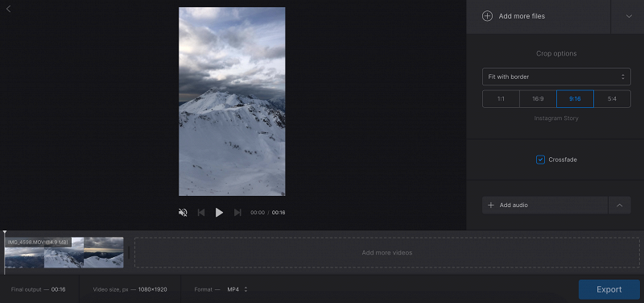Image resolution: width=644 pixels, height=303 pixels.
Task: Skip to next clip
Action: click(x=237, y=212)
